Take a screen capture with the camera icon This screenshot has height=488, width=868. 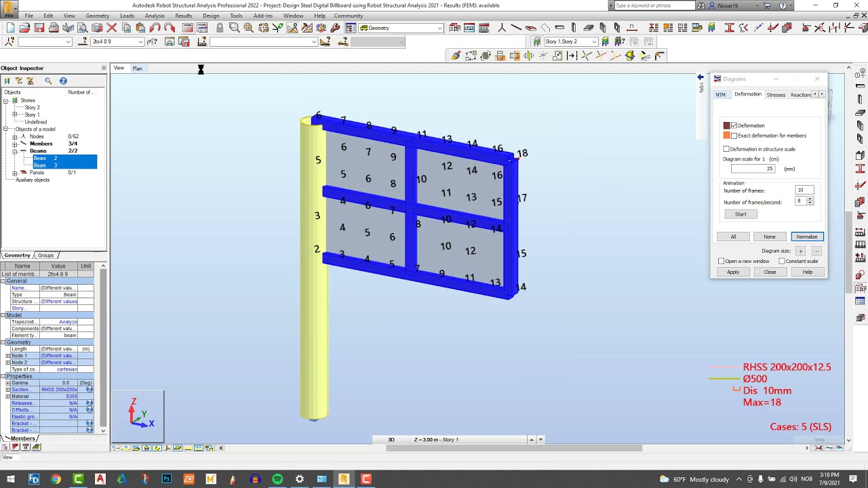[97, 28]
